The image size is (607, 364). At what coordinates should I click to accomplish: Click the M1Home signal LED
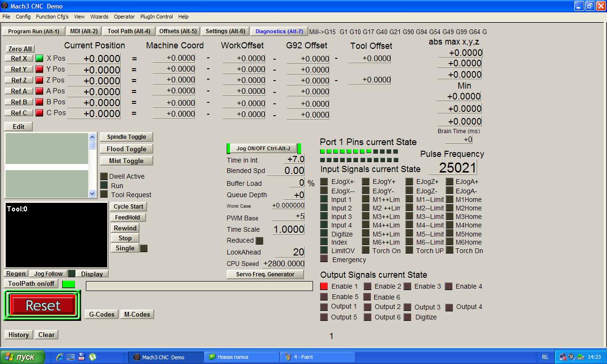coord(450,200)
